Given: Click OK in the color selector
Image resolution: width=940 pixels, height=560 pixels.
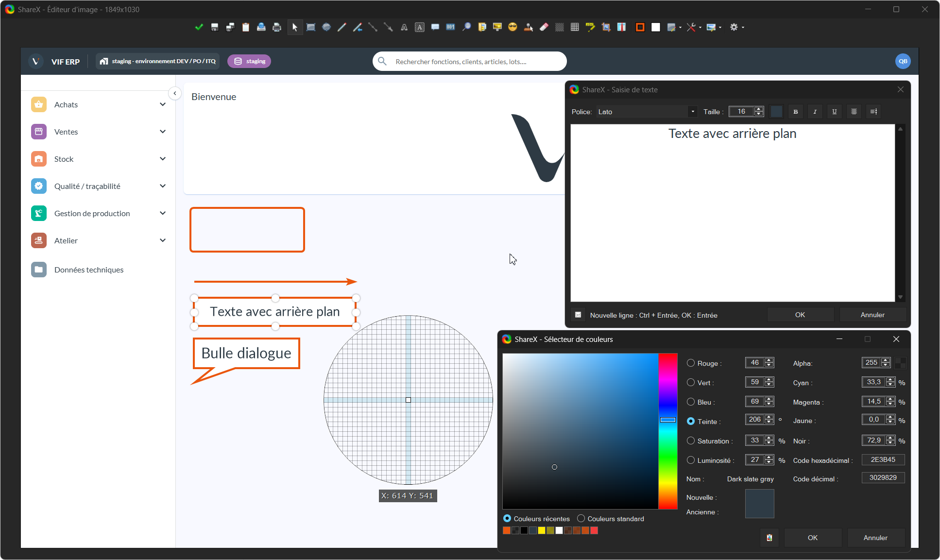Looking at the screenshot, I should coord(813,538).
